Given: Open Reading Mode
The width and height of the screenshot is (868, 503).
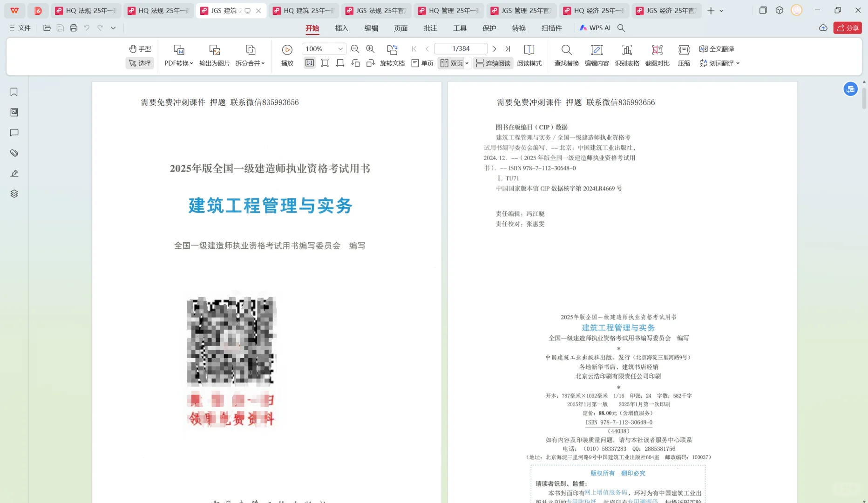Looking at the screenshot, I should (529, 55).
